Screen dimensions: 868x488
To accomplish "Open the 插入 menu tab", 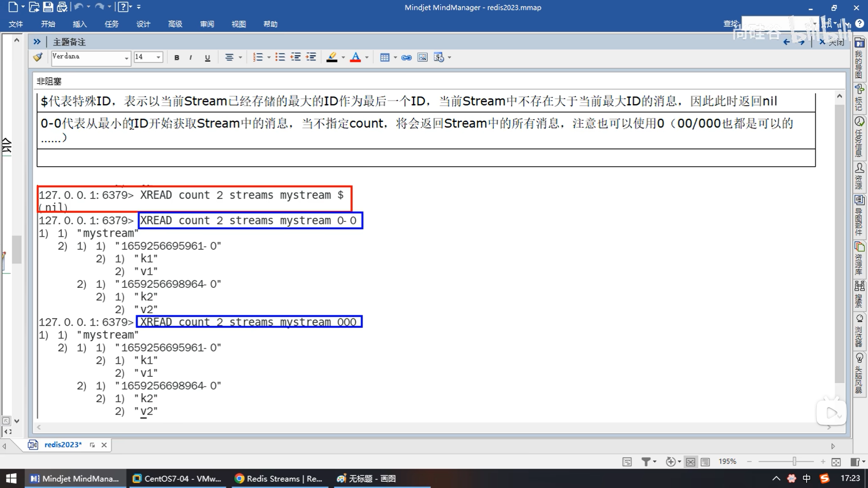I will tap(80, 24).
